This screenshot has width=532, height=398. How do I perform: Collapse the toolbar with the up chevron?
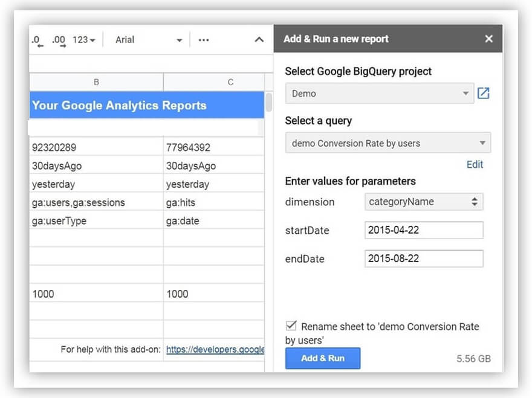tap(259, 40)
